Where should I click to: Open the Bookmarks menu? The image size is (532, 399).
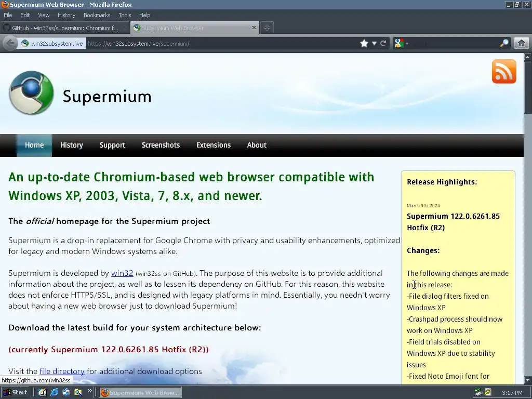[97, 15]
